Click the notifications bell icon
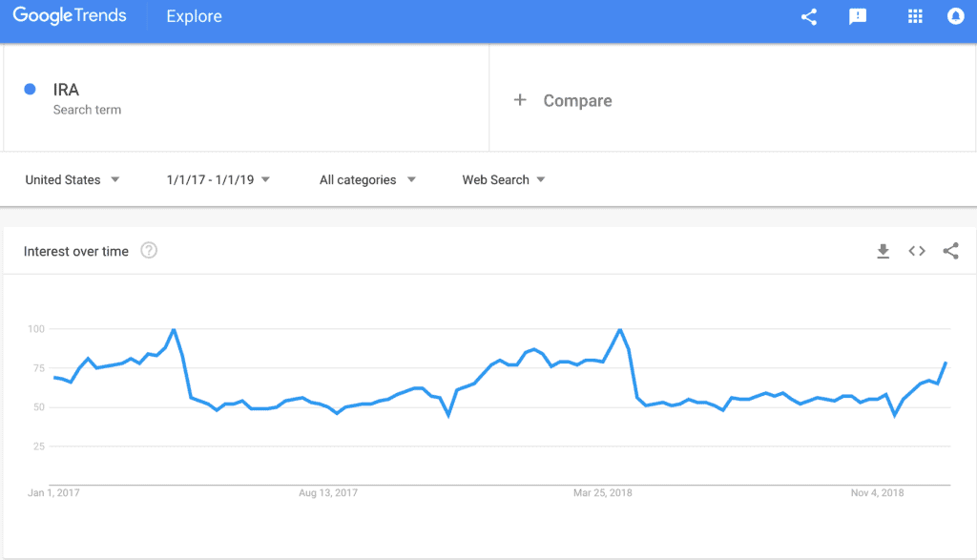The height and width of the screenshot is (560, 977). [x=955, y=16]
